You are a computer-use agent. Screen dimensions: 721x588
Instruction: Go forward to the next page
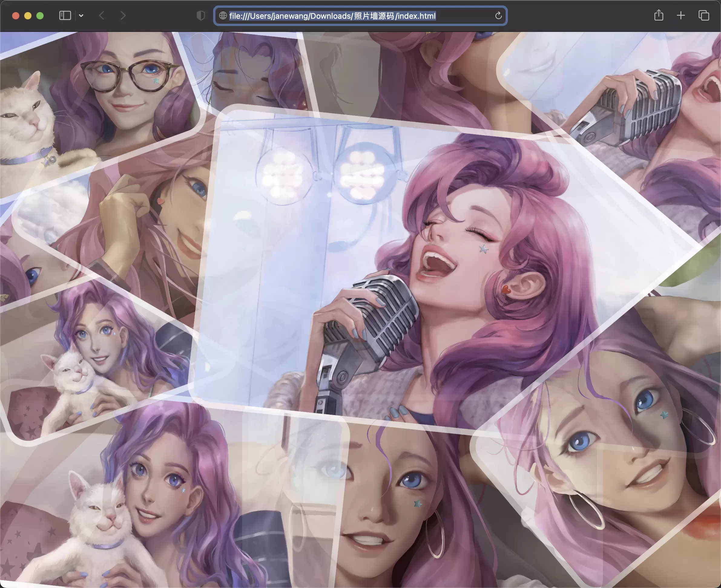pyautogui.click(x=123, y=16)
